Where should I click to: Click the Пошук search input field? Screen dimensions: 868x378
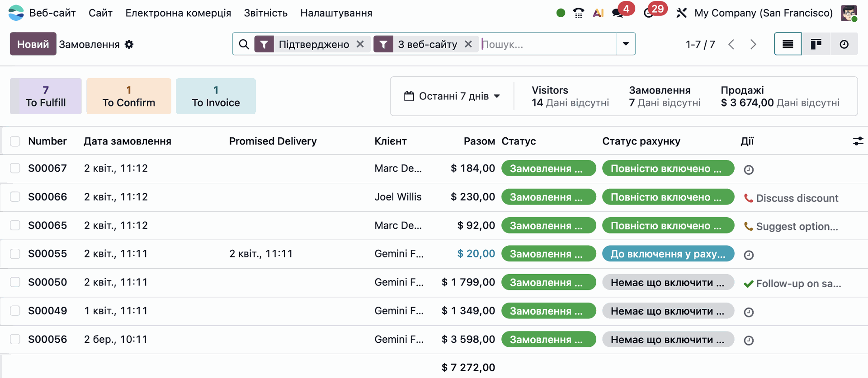[x=547, y=44]
